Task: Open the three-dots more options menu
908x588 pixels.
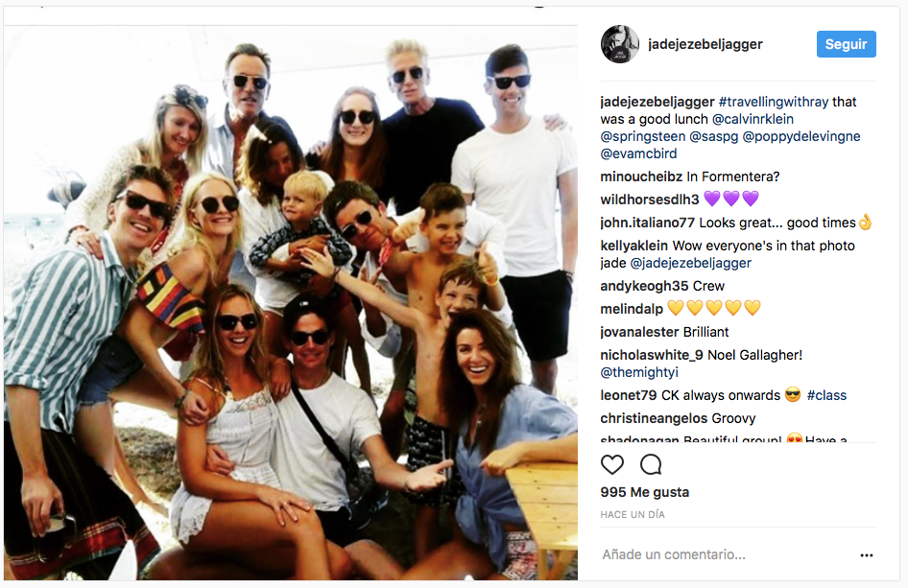Action: (867, 555)
